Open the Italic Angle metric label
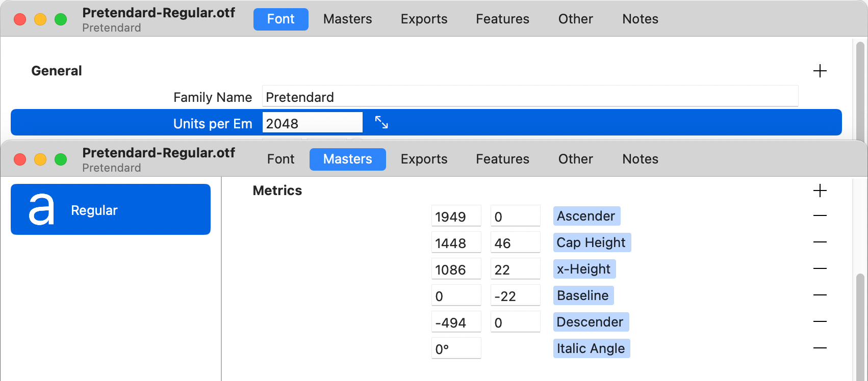Viewport: 868px width, 381px height. tap(592, 348)
